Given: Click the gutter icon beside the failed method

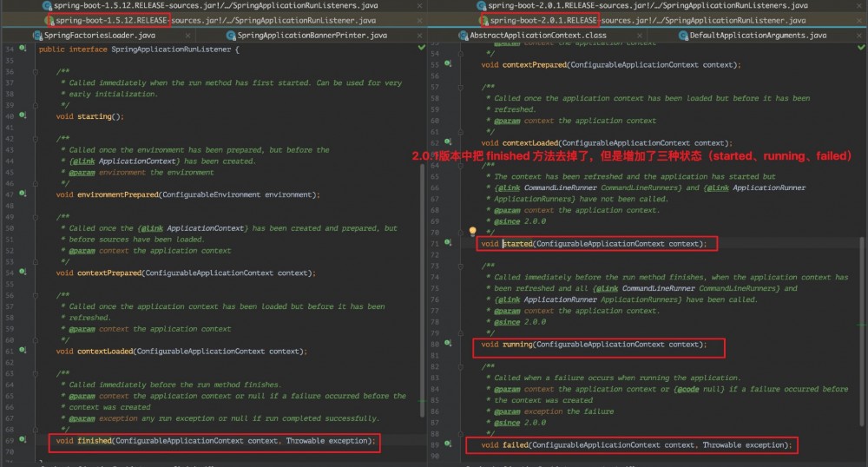Looking at the screenshot, I should [448, 444].
